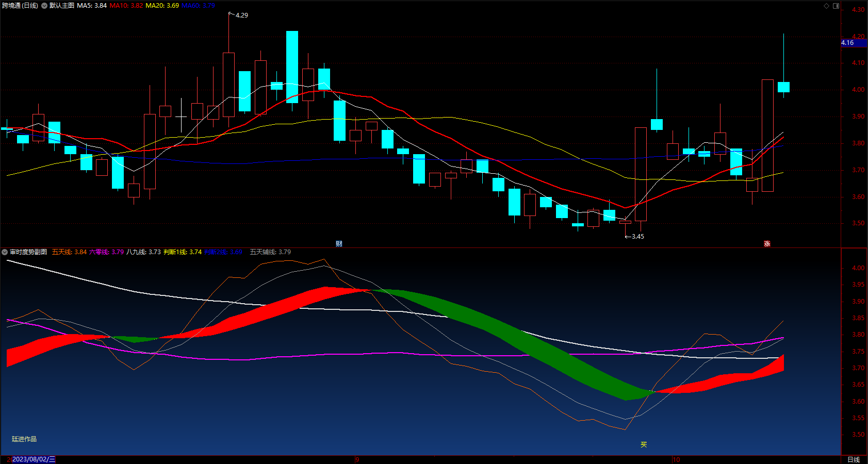Image resolution: width=868 pixels, height=464 pixels.
Task: Click the month 9 marker on time axis
Action: click(x=357, y=459)
